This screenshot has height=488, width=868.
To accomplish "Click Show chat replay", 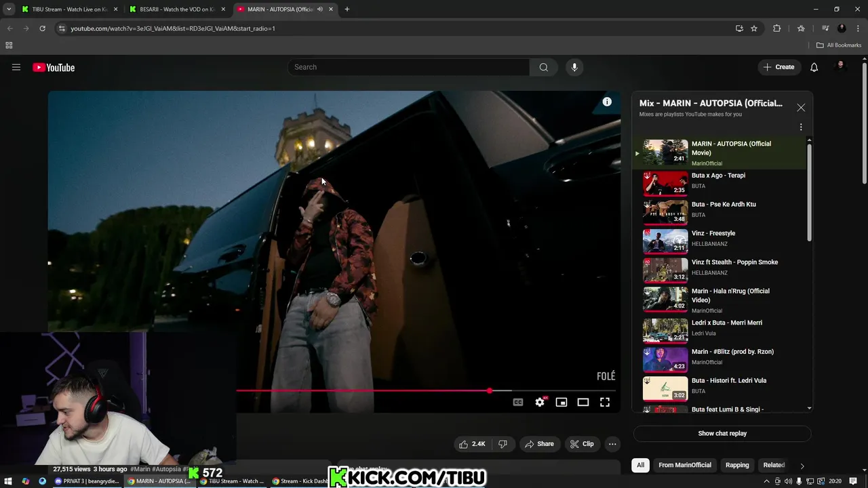I will (722, 433).
